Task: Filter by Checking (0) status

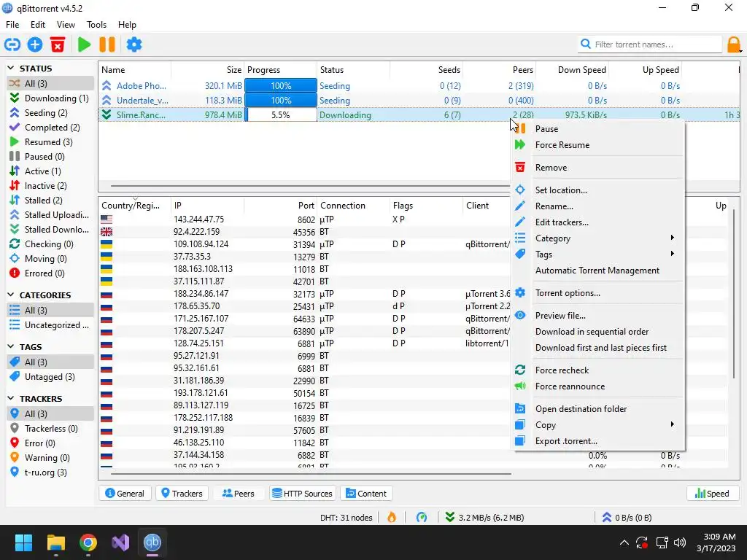Action: (x=50, y=244)
